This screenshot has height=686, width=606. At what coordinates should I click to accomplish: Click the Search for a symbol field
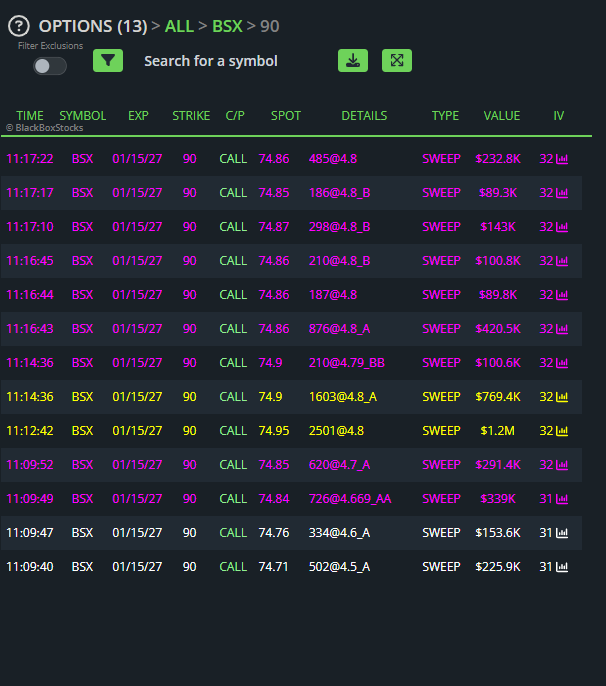click(211, 61)
